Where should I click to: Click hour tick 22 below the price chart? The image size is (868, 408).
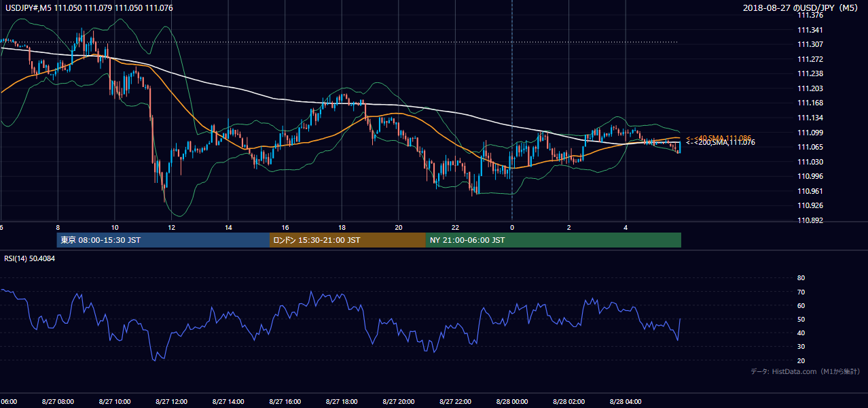[455, 228]
